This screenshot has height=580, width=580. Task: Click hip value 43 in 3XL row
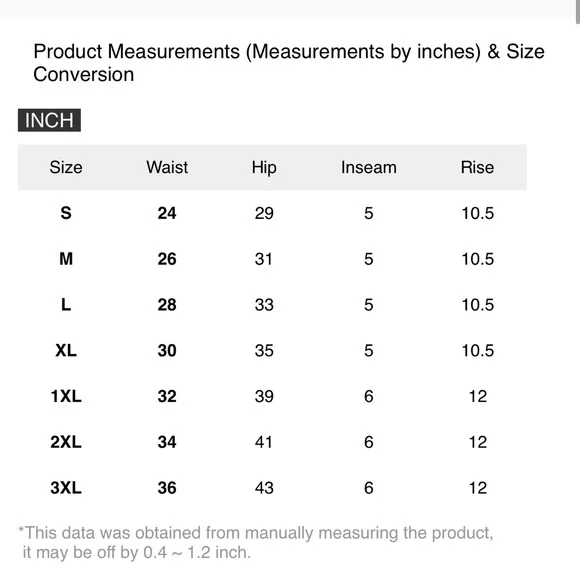(x=264, y=488)
